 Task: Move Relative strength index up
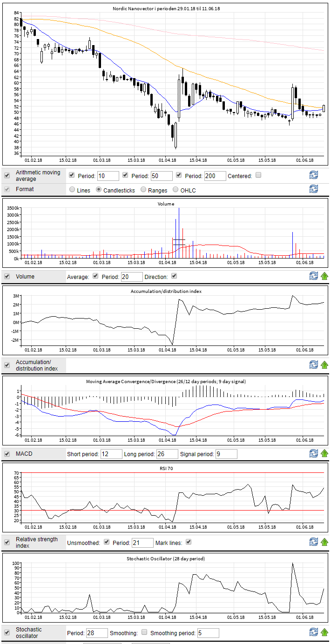324,542
